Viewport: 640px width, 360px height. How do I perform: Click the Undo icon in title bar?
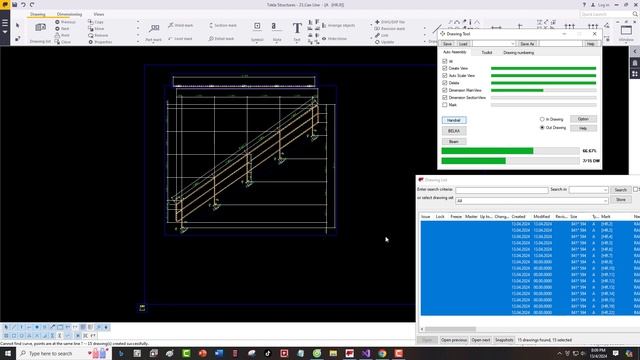click(x=23, y=4)
